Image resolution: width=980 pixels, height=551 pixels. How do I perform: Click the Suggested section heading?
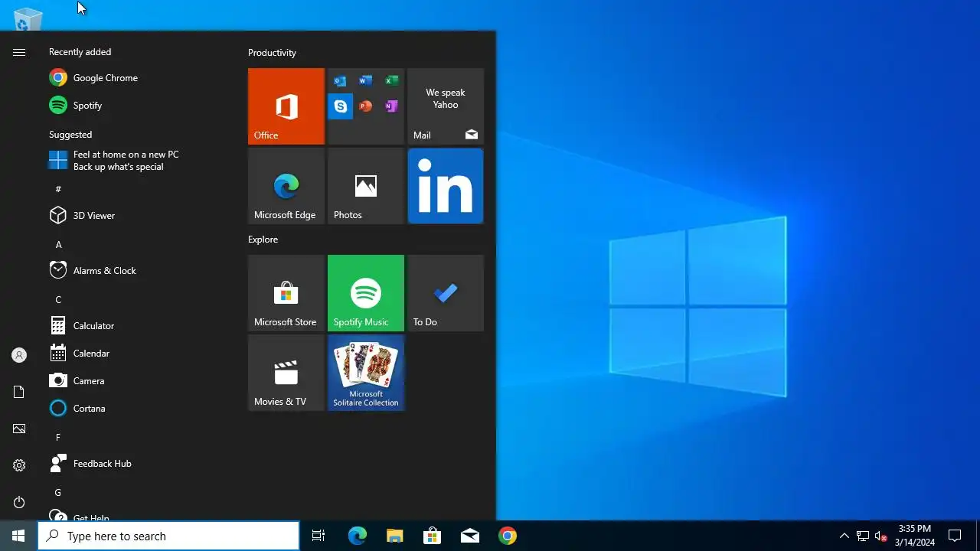[70, 135]
